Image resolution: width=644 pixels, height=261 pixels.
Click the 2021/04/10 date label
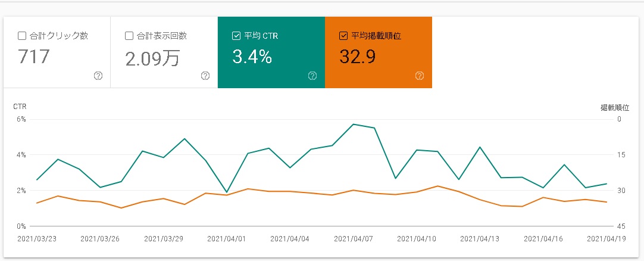tap(417, 239)
